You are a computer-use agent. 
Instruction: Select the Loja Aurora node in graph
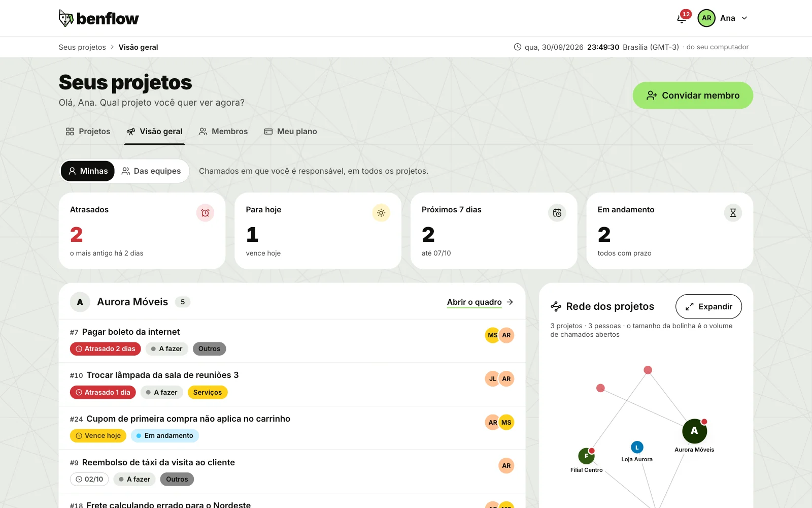637,447
